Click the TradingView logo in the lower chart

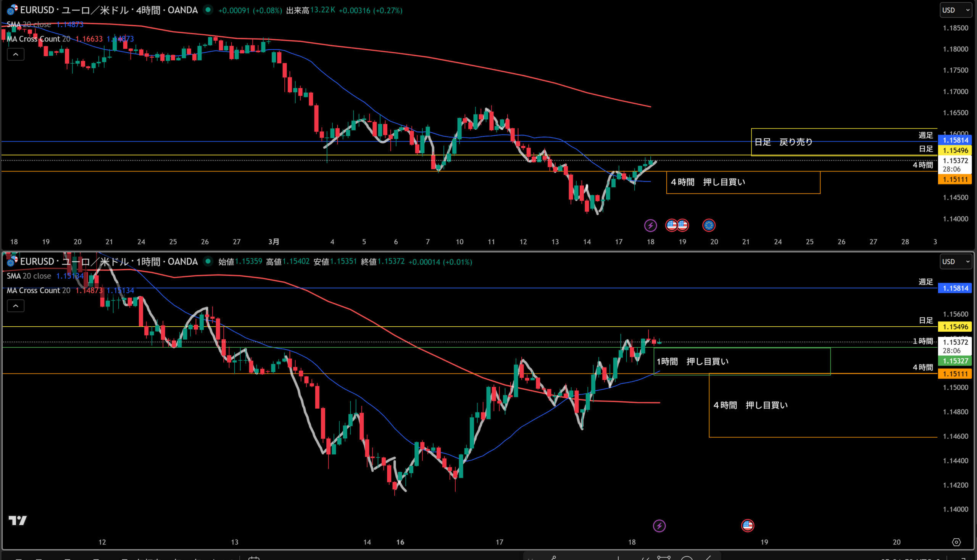(x=18, y=520)
